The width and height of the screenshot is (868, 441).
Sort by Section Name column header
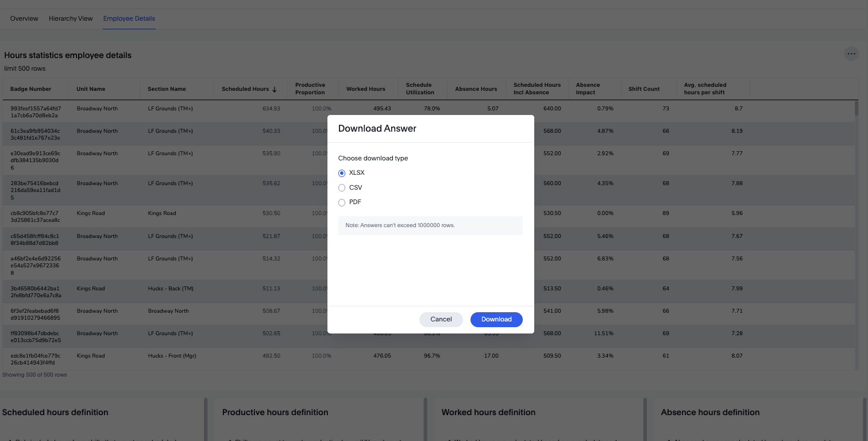[167, 89]
